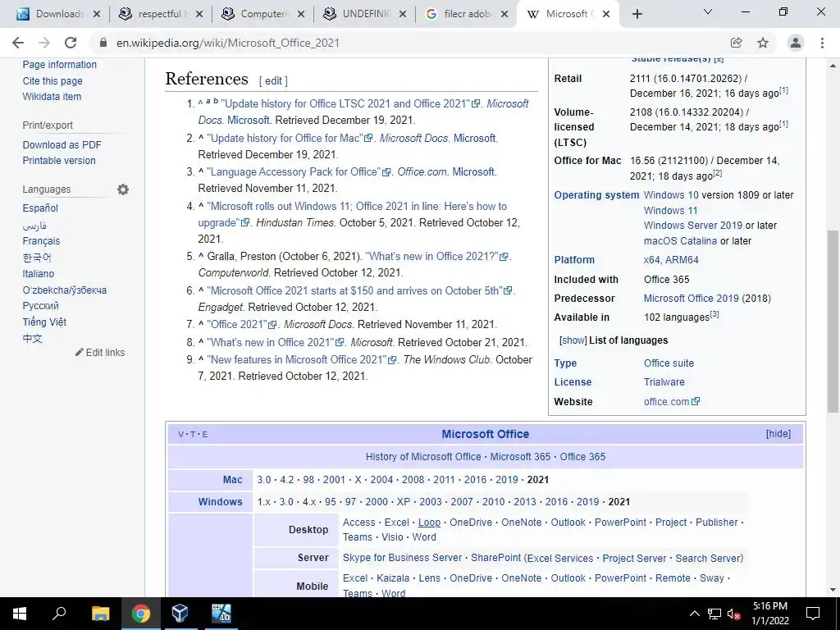Click the page vertical scrollbar thumb
The width and height of the screenshot is (840, 630).
click(833, 322)
